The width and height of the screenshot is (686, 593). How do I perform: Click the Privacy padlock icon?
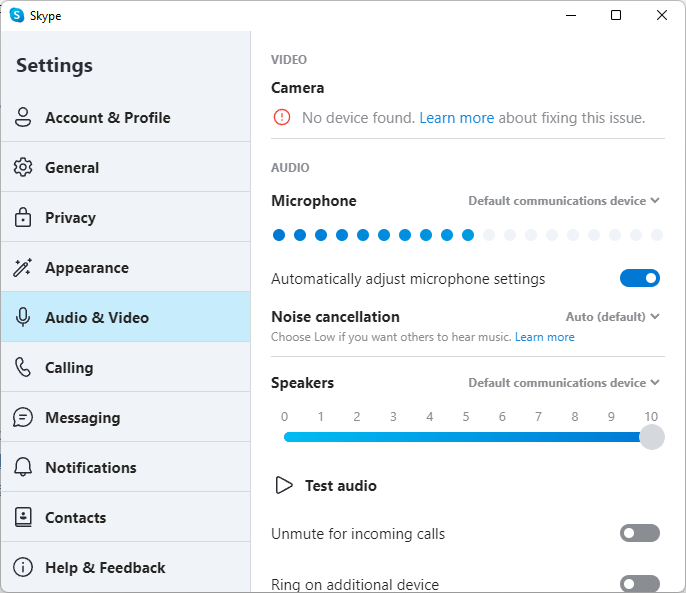[23, 217]
